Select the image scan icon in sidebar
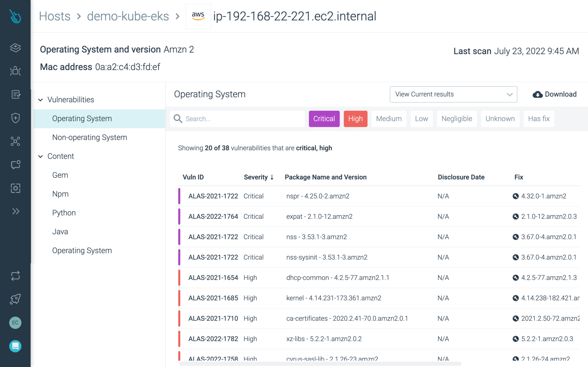The image size is (588, 367). [15, 188]
